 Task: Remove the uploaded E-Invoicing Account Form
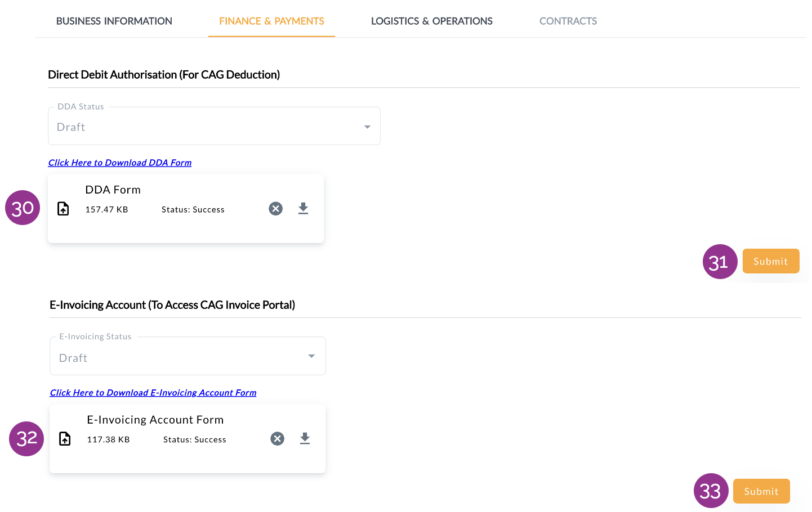tap(277, 439)
